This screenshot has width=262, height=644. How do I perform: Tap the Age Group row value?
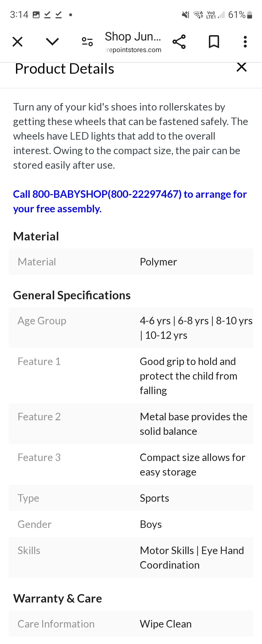pos(196,328)
